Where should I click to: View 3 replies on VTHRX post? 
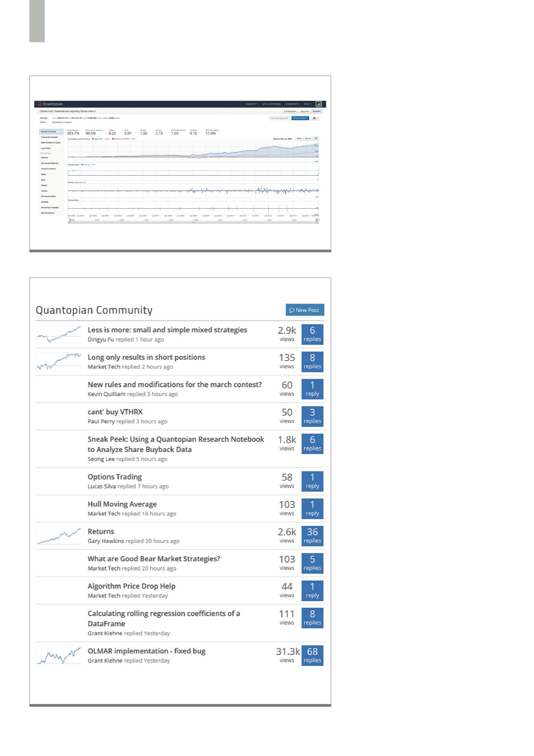(312, 416)
